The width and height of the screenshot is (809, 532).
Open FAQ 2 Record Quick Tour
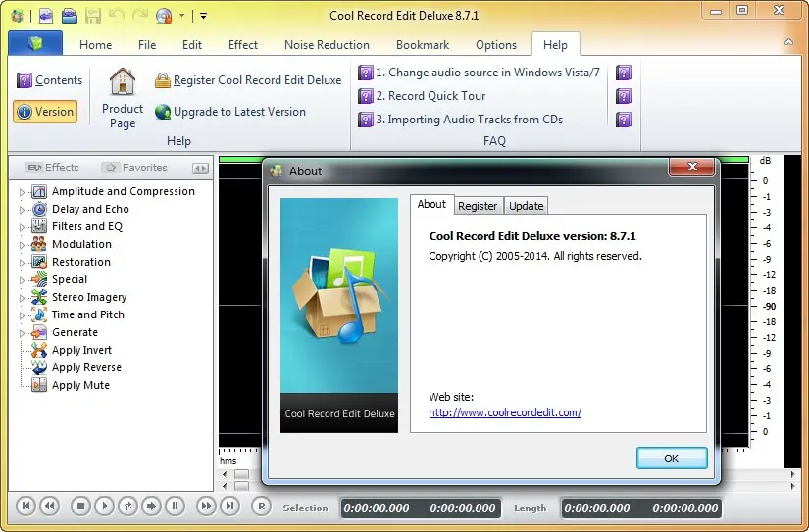coord(422,96)
